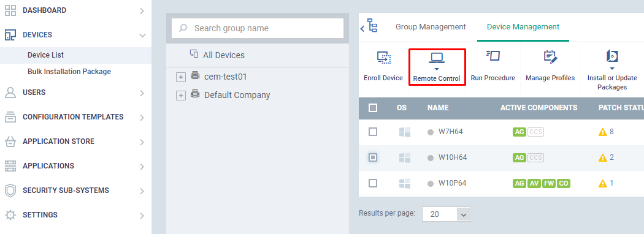Click the Search group name field
Screen dimensions: 644x234
(x=258, y=28)
